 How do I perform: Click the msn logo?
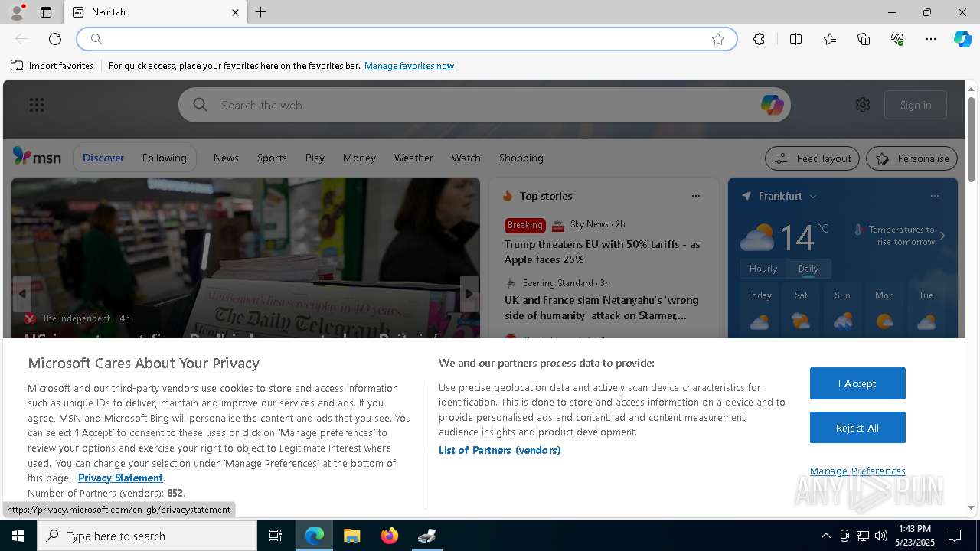pos(37,157)
